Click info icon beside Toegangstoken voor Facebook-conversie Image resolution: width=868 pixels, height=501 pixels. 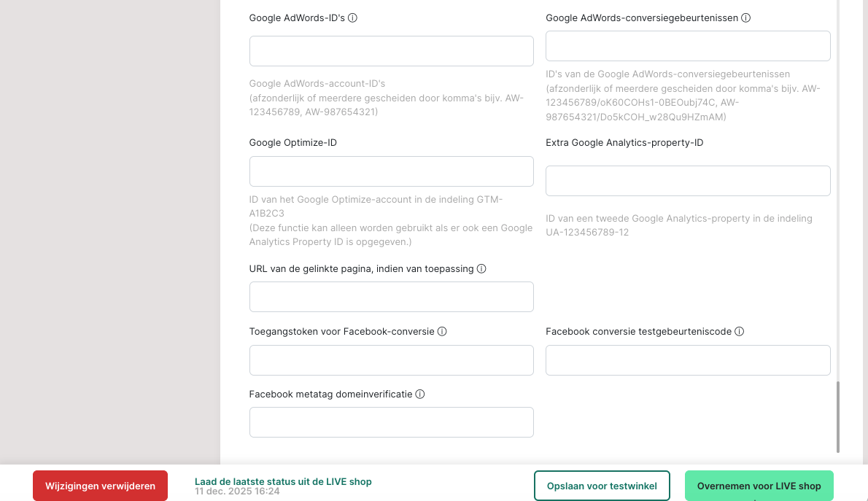pos(442,332)
